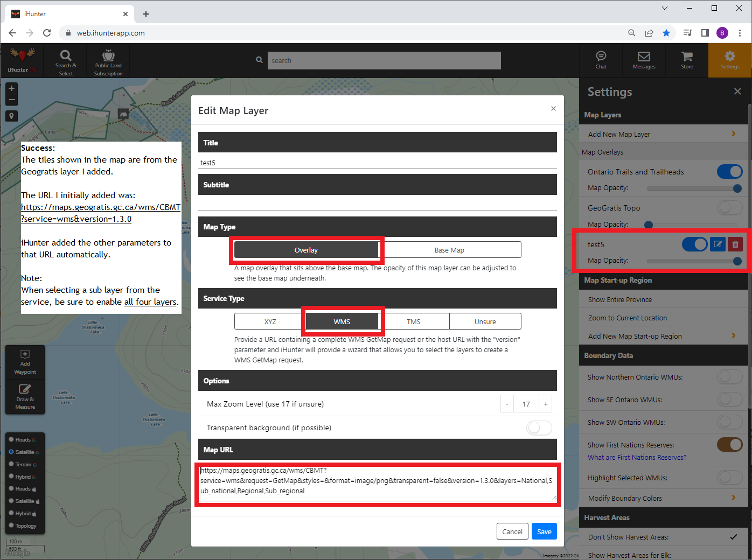Image resolution: width=752 pixels, height=560 pixels.
Task: Click the iHunter moose logo
Action: click(x=22, y=60)
